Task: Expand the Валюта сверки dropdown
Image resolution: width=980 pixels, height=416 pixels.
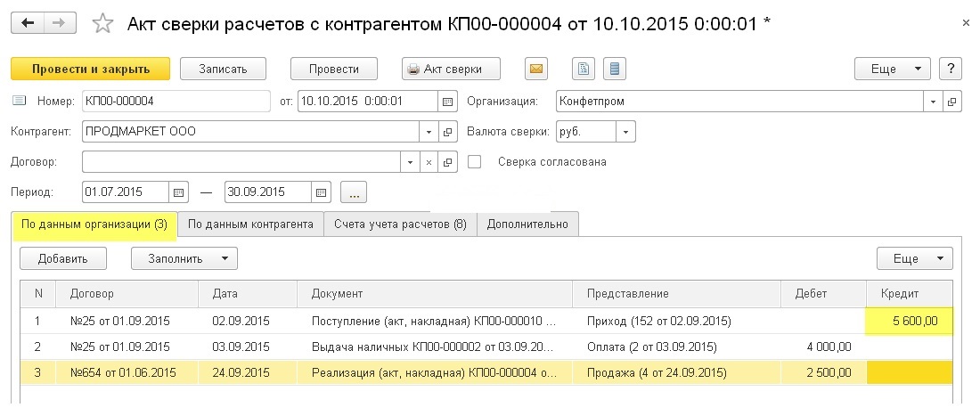Action: 626,132
